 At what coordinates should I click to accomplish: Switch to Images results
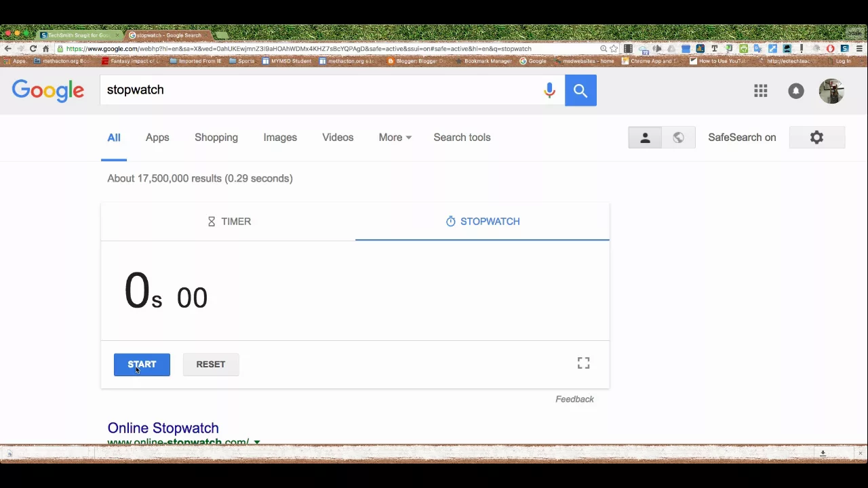coord(280,138)
